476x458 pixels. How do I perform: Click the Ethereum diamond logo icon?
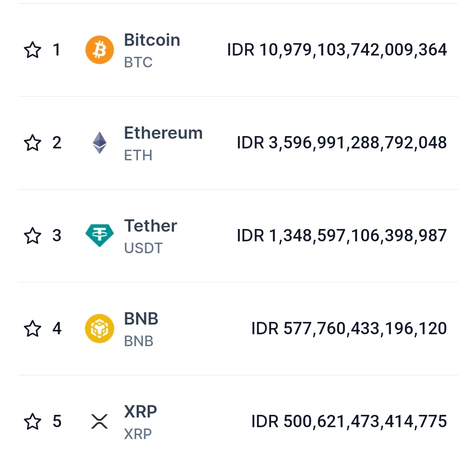click(99, 143)
